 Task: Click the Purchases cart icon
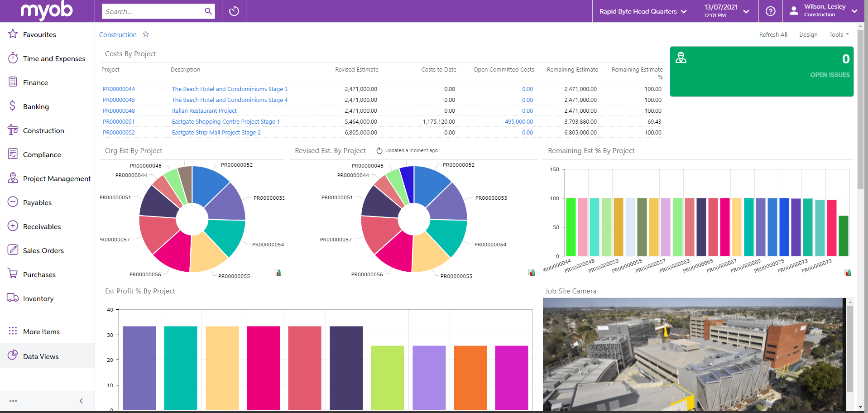click(13, 274)
